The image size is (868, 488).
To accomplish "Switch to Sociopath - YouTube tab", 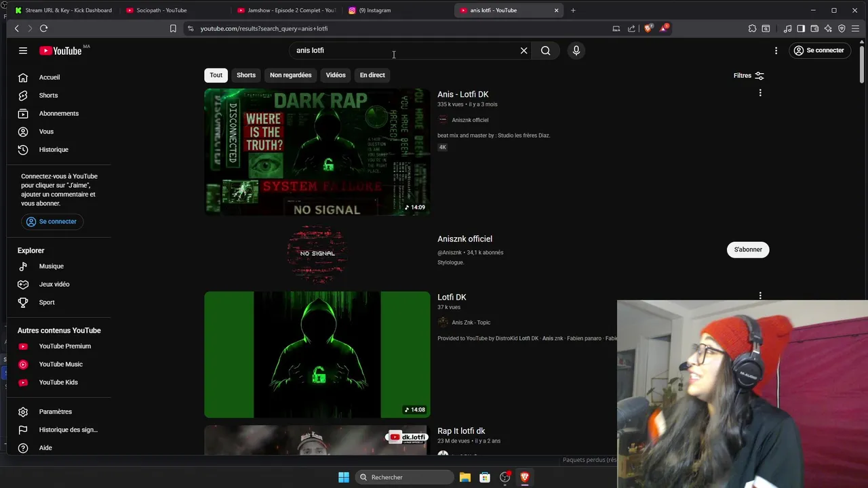I will click(x=176, y=10).
